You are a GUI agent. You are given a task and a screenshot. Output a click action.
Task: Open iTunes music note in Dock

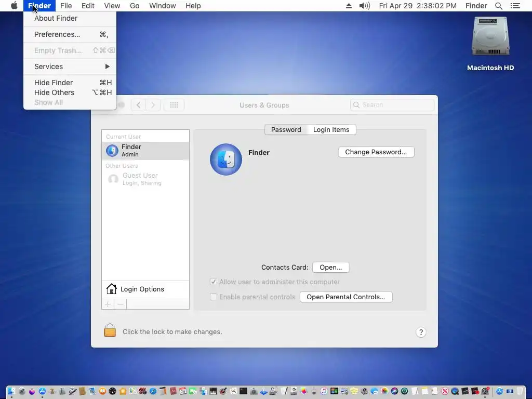tap(324, 391)
